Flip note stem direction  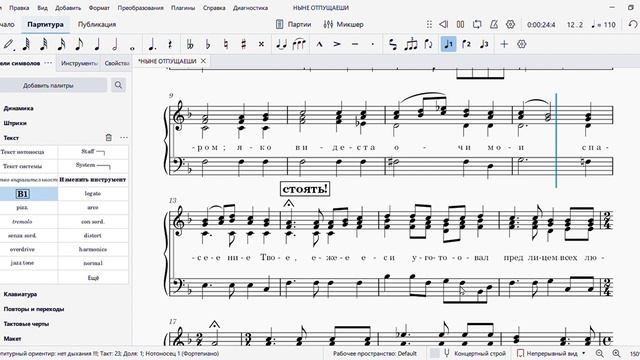(x=428, y=44)
